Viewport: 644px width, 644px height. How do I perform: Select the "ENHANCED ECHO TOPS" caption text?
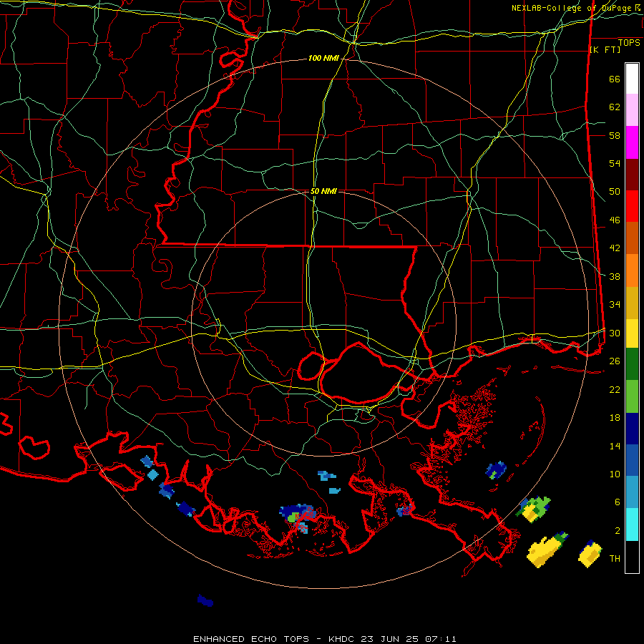pyautogui.click(x=251, y=639)
